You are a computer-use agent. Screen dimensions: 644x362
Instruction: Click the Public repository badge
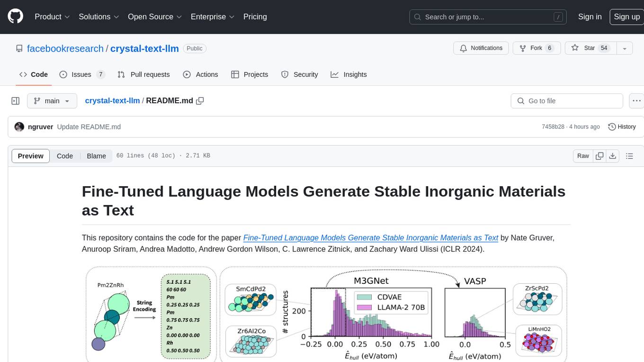click(x=195, y=48)
